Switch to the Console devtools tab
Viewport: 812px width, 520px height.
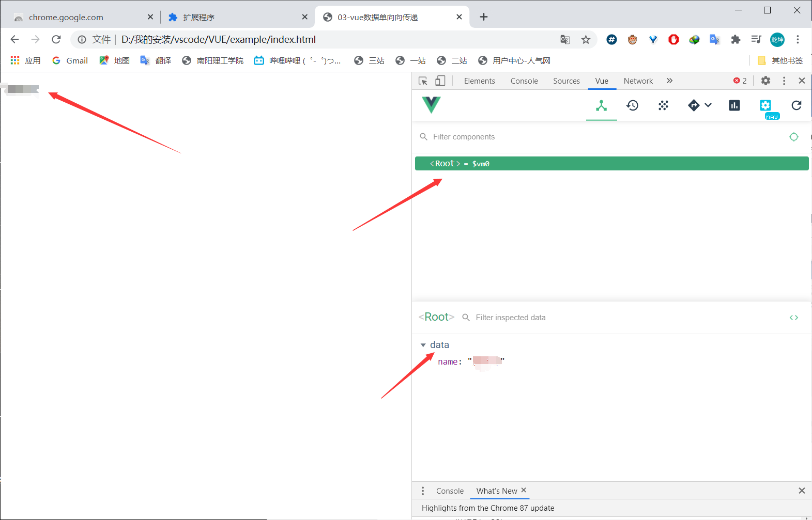(524, 81)
